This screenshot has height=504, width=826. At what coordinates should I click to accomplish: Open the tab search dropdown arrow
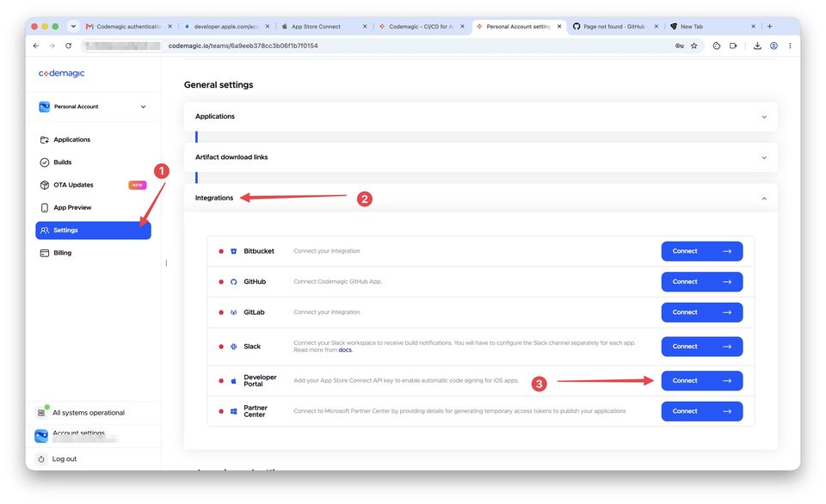coord(73,27)
